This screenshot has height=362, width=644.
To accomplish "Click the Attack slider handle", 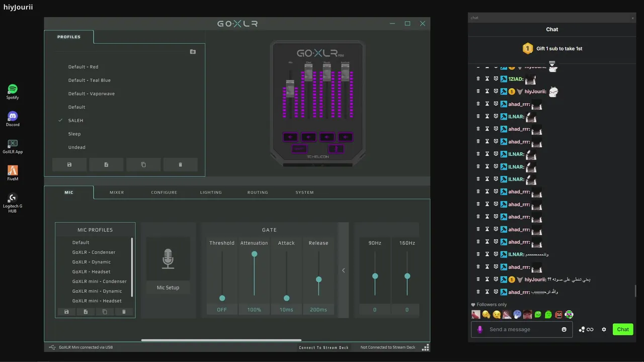I will click(x=286, y=298).
